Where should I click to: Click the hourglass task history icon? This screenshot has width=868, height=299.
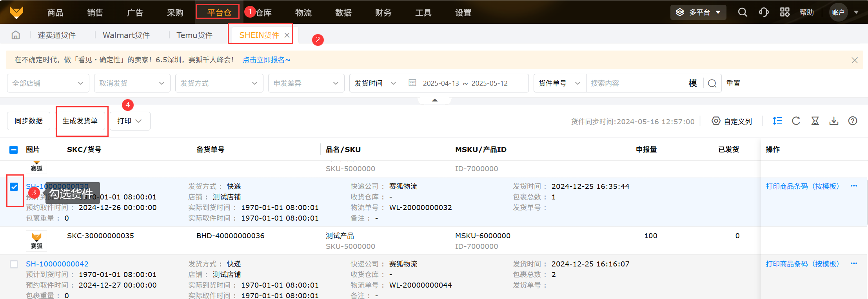tap(815, 121)
